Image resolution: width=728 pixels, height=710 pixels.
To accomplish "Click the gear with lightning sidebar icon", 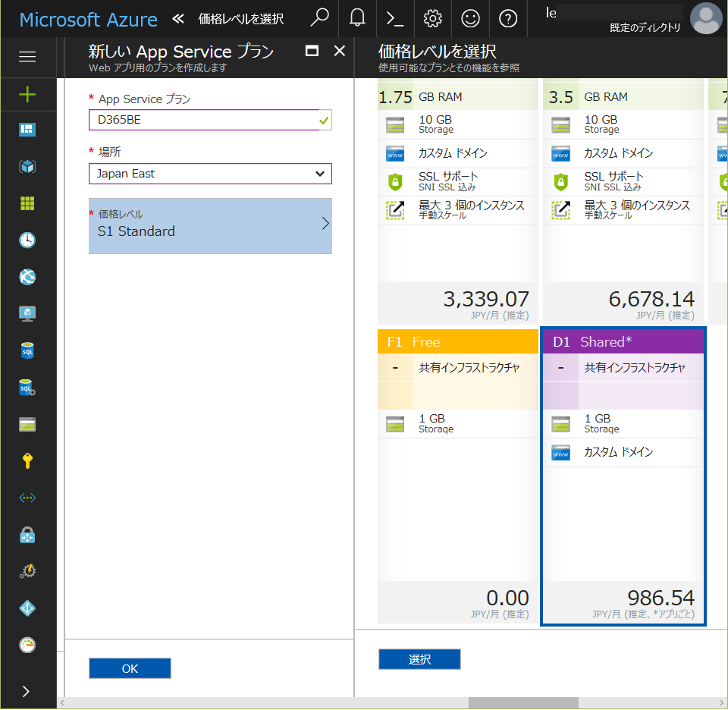I will pos(27,571).
